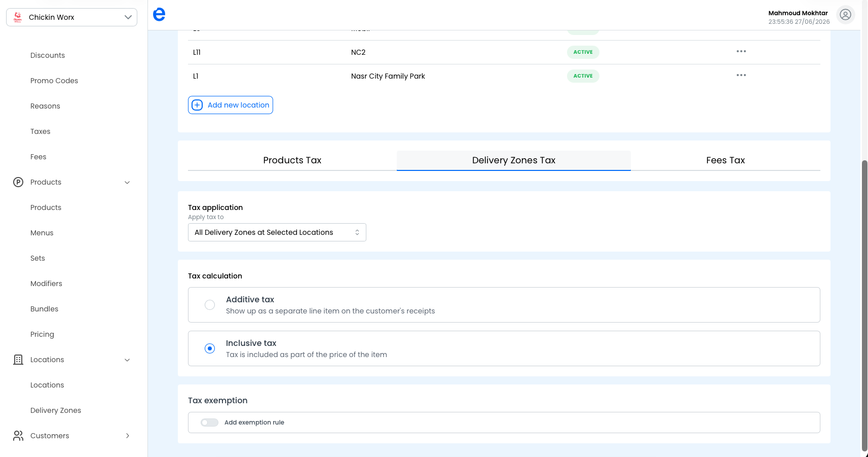Viewport: 868px width, 457px height.
Task: Click the blue e logo icon
Action: coord(159,15)
